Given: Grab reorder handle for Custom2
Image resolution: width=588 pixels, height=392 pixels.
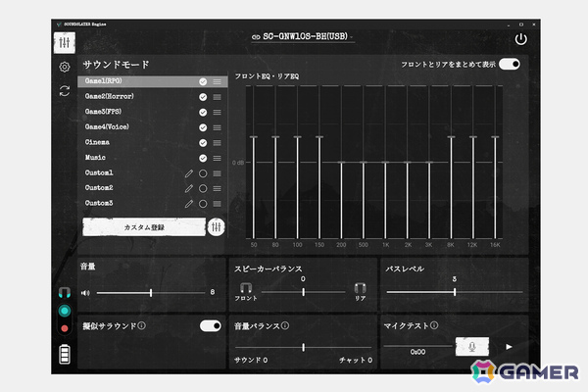Looking at the screenshot, I should click(x=218, y=189).
